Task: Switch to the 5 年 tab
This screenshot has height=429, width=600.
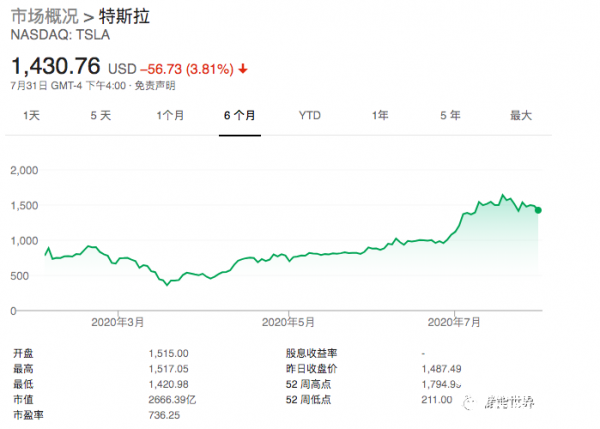Action: [x=450, y=115]
